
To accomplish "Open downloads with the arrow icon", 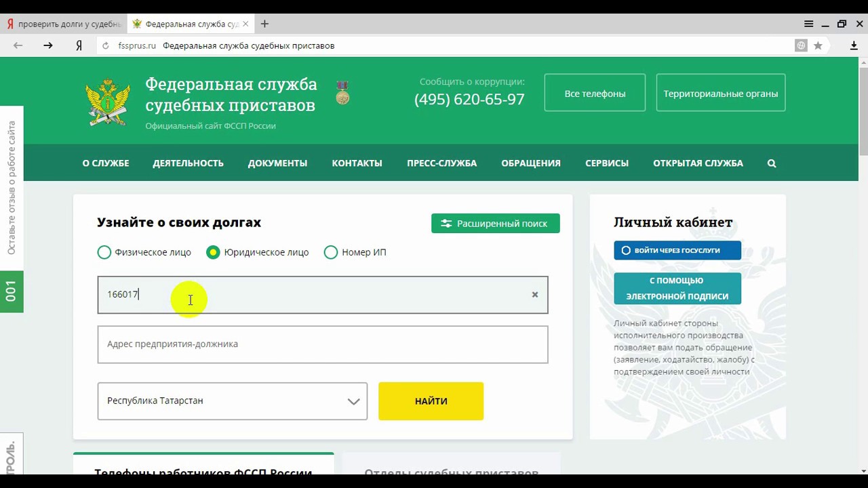I will (854, 45).
